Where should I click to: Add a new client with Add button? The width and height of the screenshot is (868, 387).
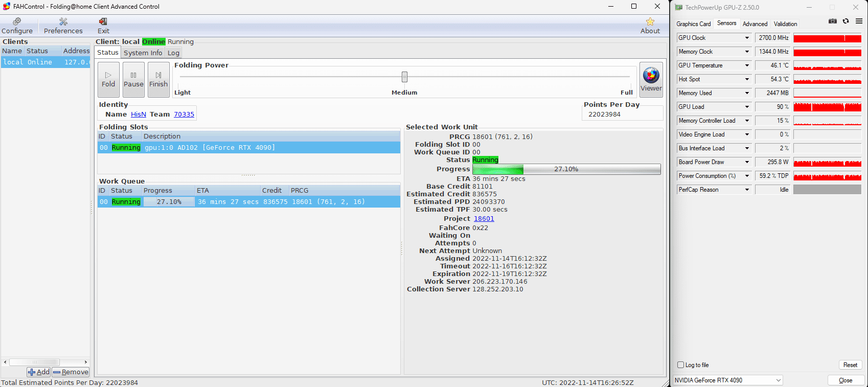(39, 372)
